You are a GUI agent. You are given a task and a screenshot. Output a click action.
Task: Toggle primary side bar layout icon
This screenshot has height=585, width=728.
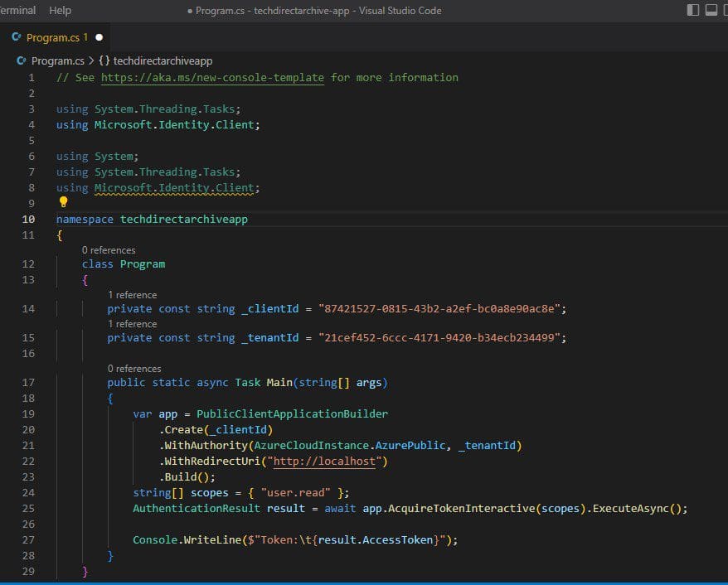click(692, 10)
